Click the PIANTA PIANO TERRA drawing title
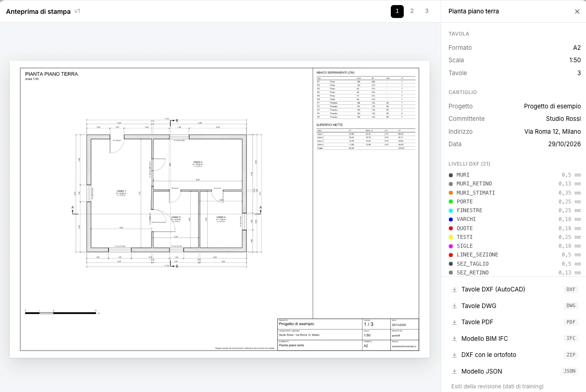 (x=52, y=74)
